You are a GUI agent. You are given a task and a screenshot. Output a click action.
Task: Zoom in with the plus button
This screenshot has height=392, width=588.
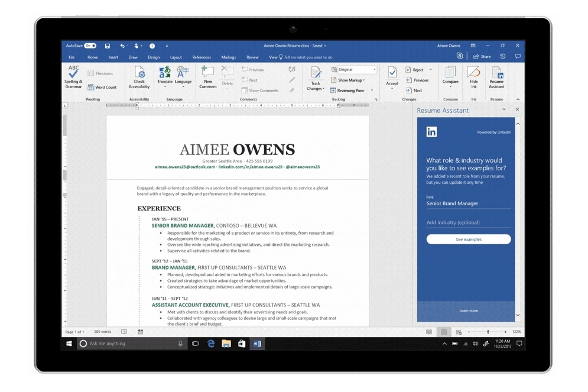point(505,332)
